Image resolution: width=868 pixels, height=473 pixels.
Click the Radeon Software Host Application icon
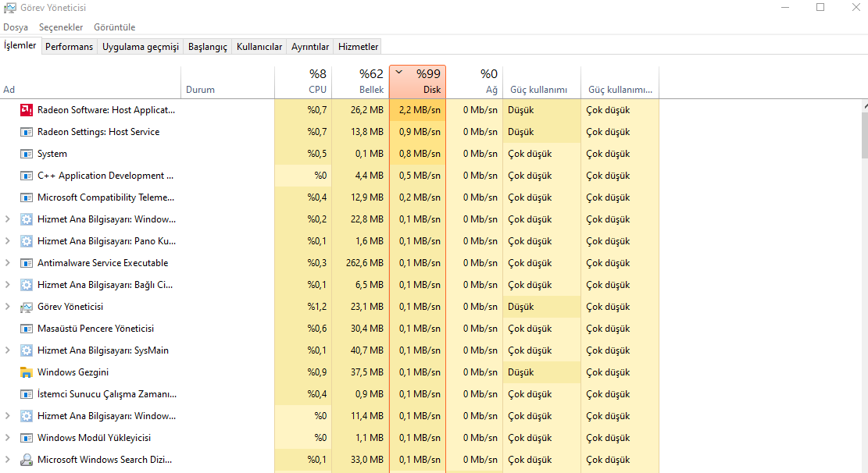coord(27,110)
